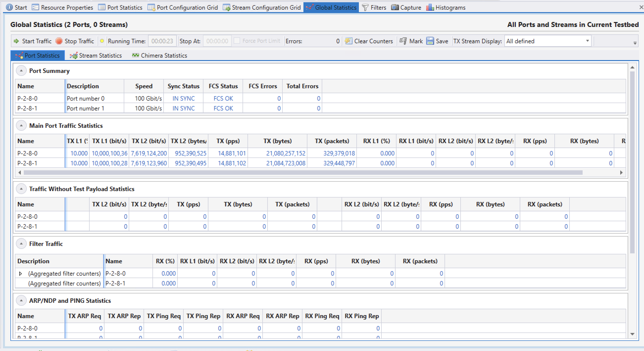This screenshot has height=351, width=644.
Task: Click the Mark button label
Action: (x=416, y=41)
